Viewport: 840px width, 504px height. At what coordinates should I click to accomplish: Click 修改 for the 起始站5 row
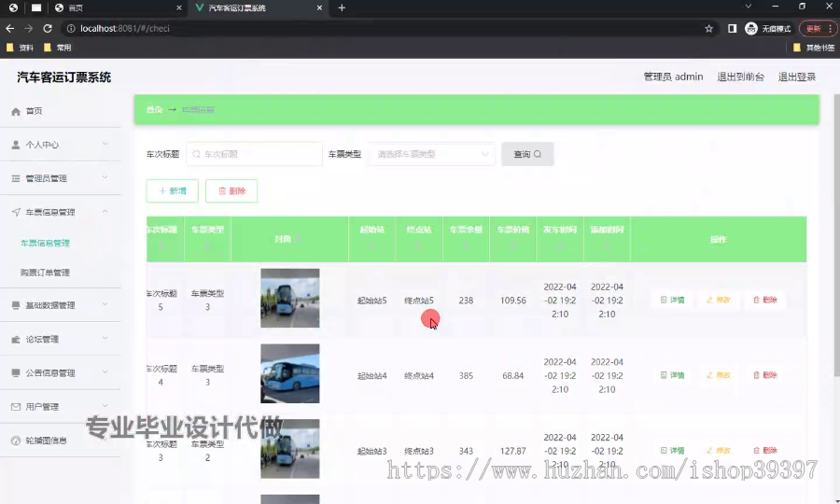pos(719,300)
